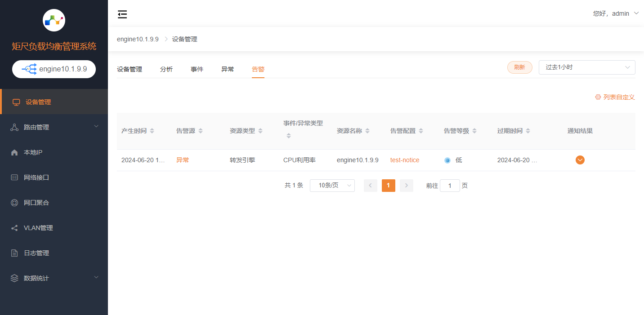
Task: Sort the table by 产生时间
Action: point(152,131)
